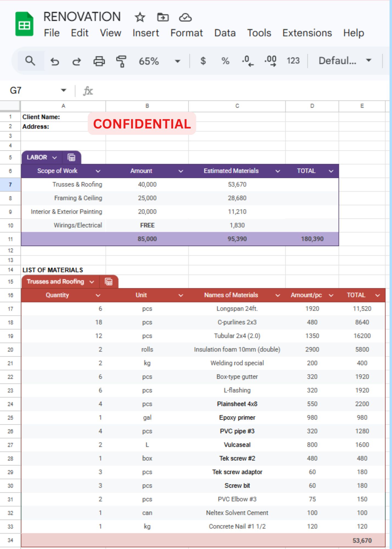The height and width of the screenshot is (549, 392).
Task: Open the Amount/pc column dropdown
Action: click(331, 295)
